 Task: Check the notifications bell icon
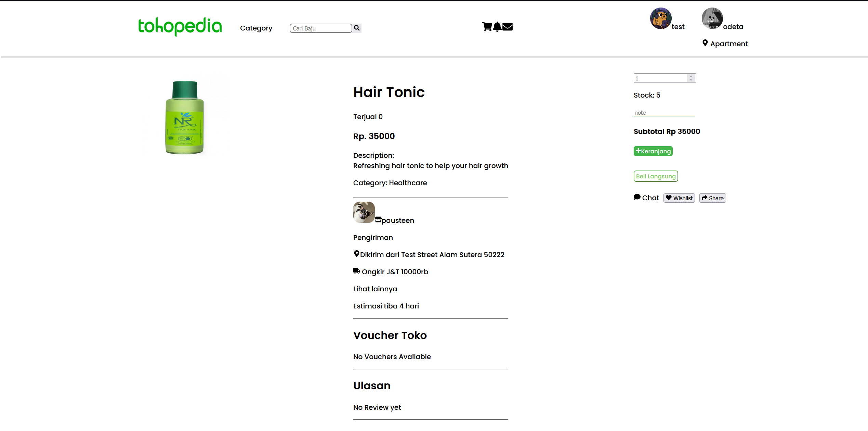(498, 26)
